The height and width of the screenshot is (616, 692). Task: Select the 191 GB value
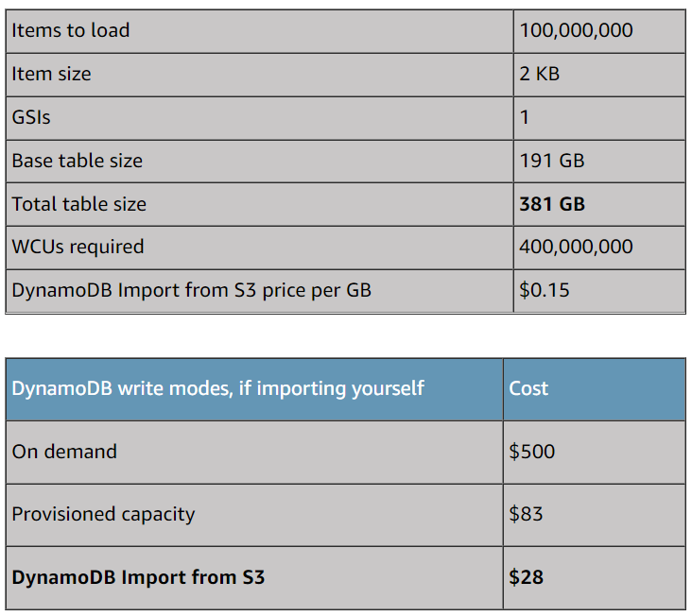click(x=552, y=161)
